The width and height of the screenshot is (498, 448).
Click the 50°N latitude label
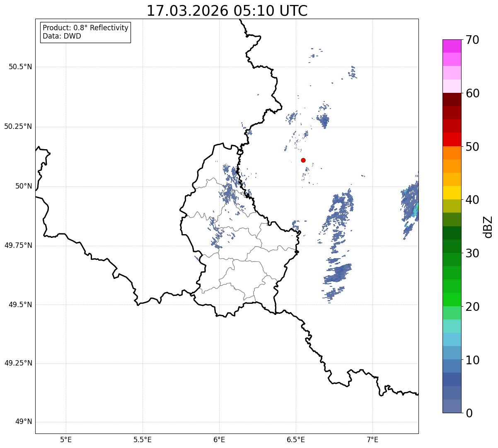pos(24,186)
